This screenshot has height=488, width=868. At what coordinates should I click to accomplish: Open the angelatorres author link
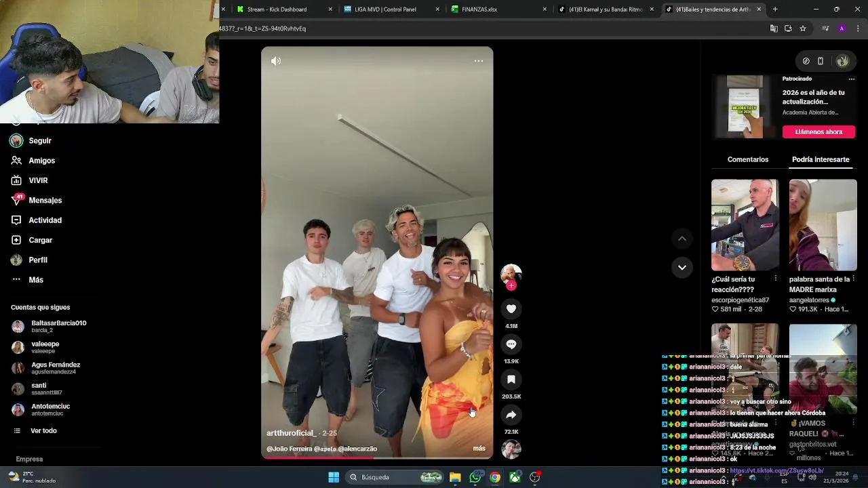[x=810, y=300]
